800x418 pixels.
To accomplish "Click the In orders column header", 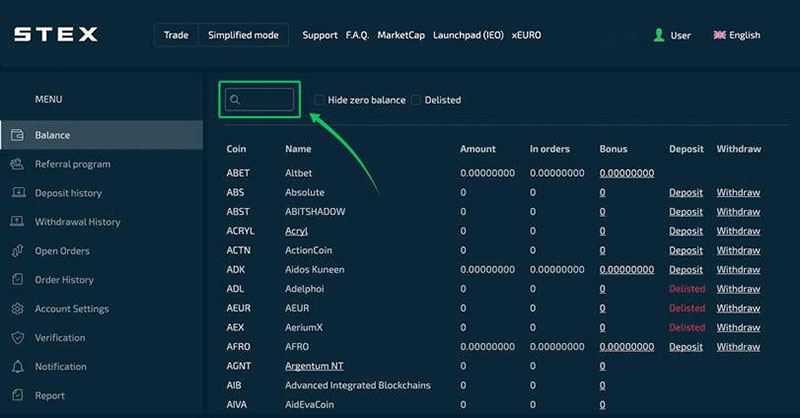I will click(x=549, y=149).
